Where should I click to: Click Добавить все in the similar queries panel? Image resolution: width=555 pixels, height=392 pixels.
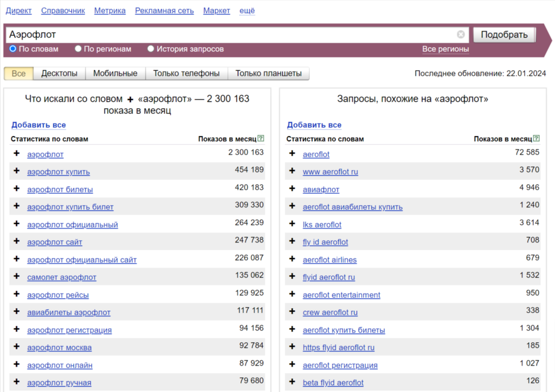314,125
